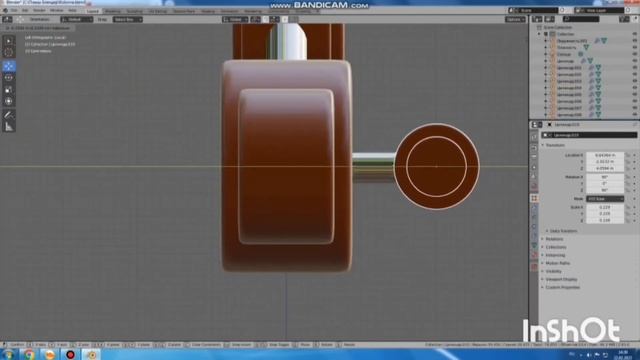Open the Windows Start menu

8,355
